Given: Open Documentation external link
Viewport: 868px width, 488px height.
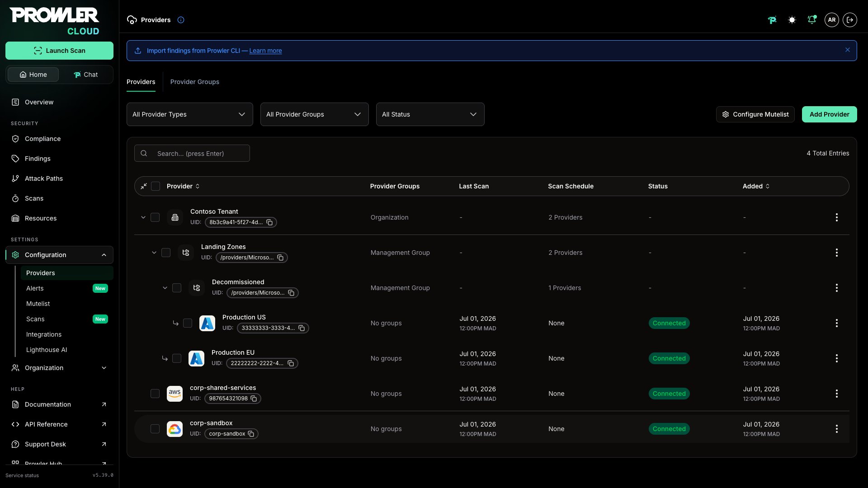Looking at the screenshot, I should click(x=59, y=404).
